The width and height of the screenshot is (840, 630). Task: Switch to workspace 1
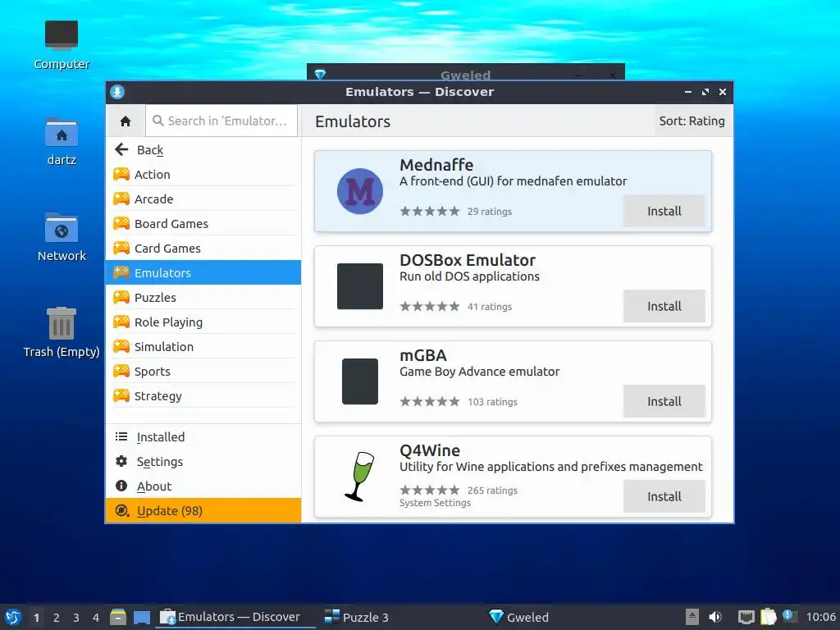point(36,618)
